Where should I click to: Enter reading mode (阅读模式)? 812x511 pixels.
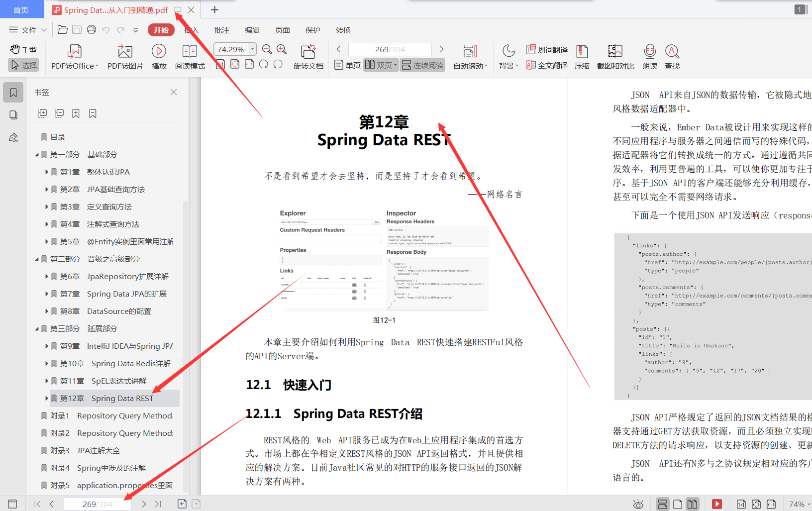[190, 57]
